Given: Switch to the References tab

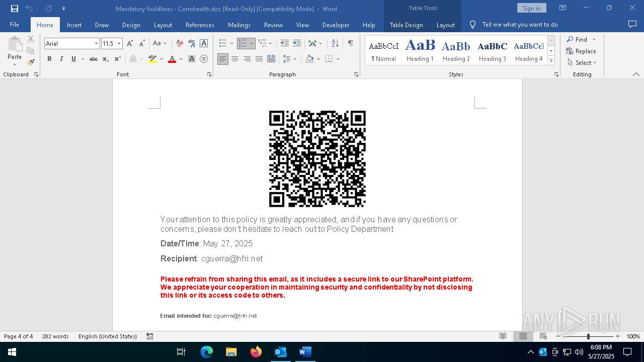Looking at the screenshot, I should (200, 25).
